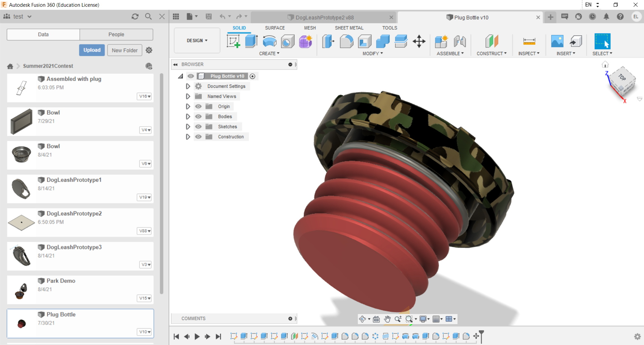Open the Modify dropdown menu

click(x=372, y=53)
